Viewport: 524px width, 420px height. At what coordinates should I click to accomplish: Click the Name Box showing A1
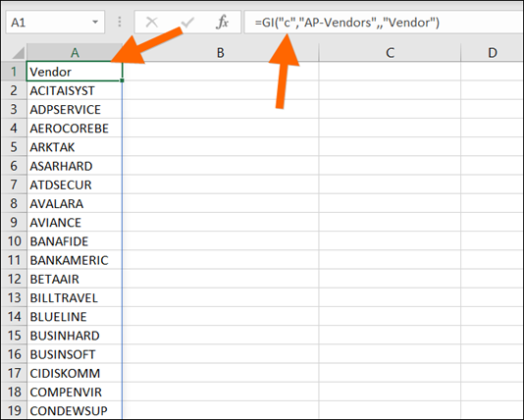55,23
